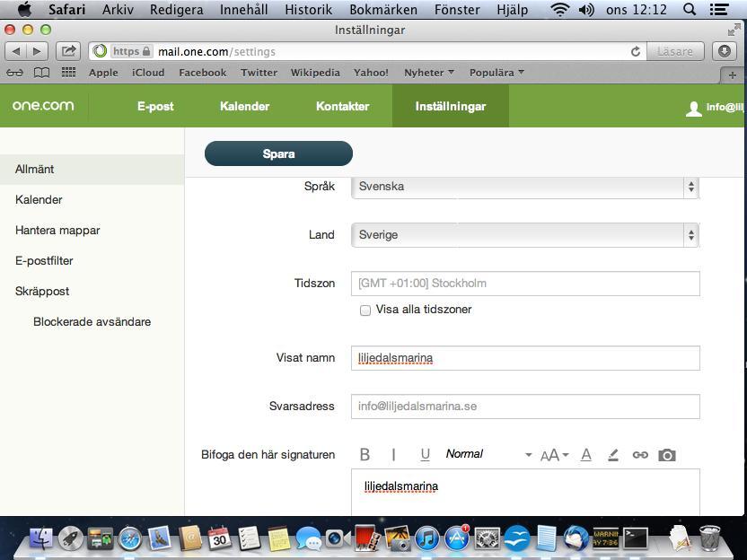Expand the Nyheter bookmarks folder
Viewport: 747px width, 560px height.
click(429, 73)
